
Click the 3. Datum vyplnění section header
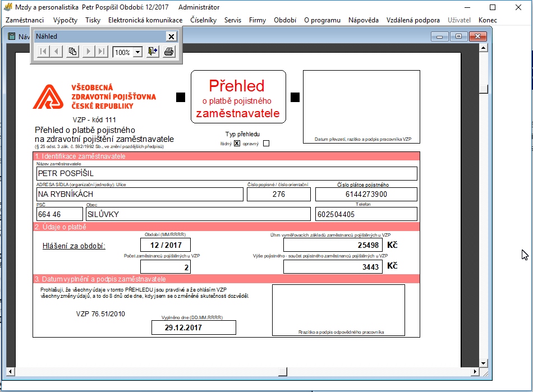[227, 279]
